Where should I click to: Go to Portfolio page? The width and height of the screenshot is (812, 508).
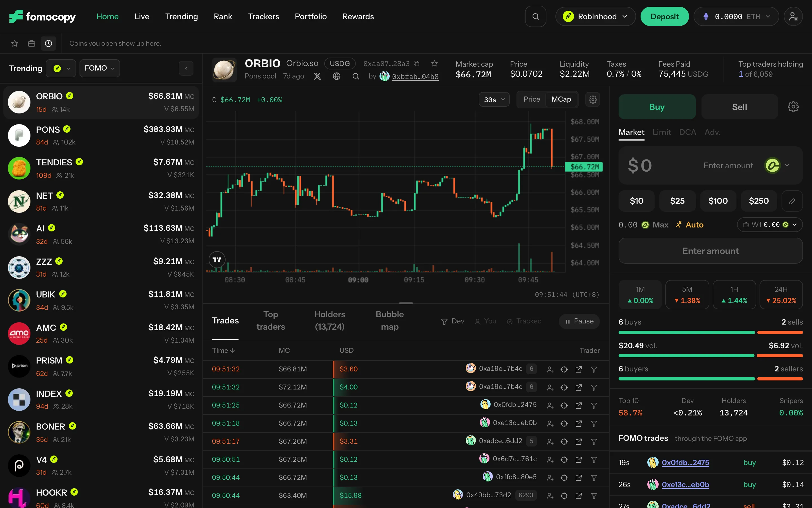311,16
